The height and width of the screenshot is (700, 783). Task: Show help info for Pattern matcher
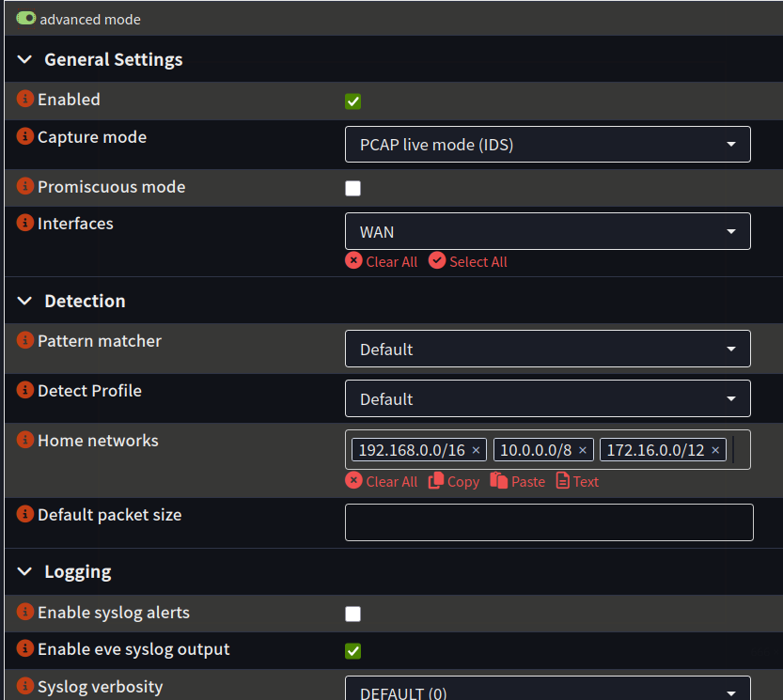pos(25,340)
